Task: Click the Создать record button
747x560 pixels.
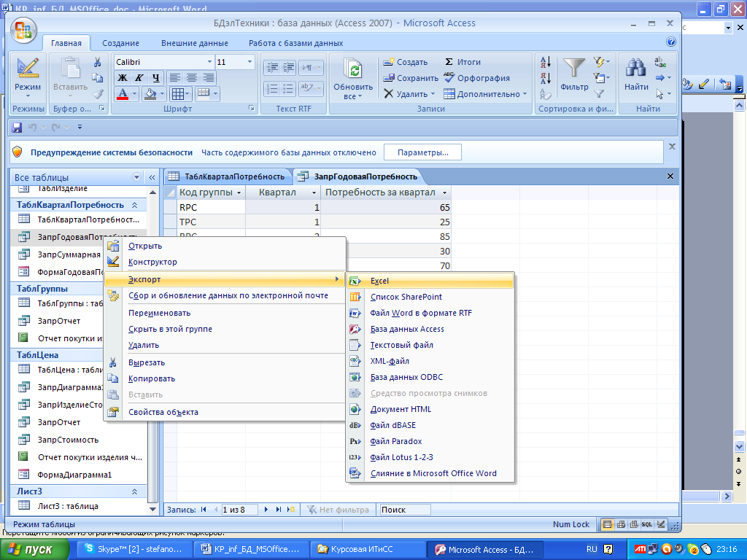Action: [406, 62]
